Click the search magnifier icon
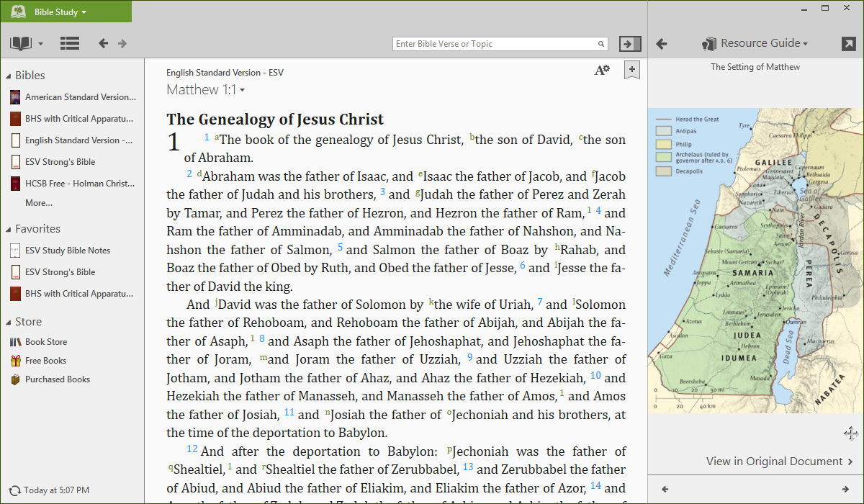Image resolution: width=864 pixels, height=504 pixels. 601,44
